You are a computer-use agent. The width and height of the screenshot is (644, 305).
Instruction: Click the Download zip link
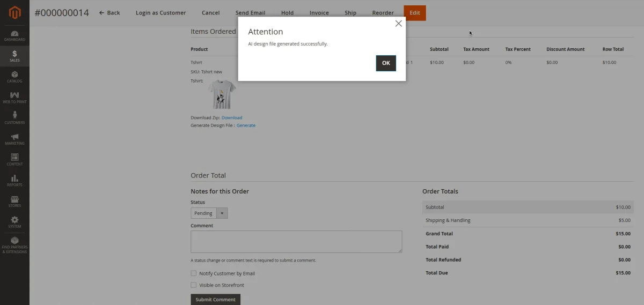pos(232,117)
